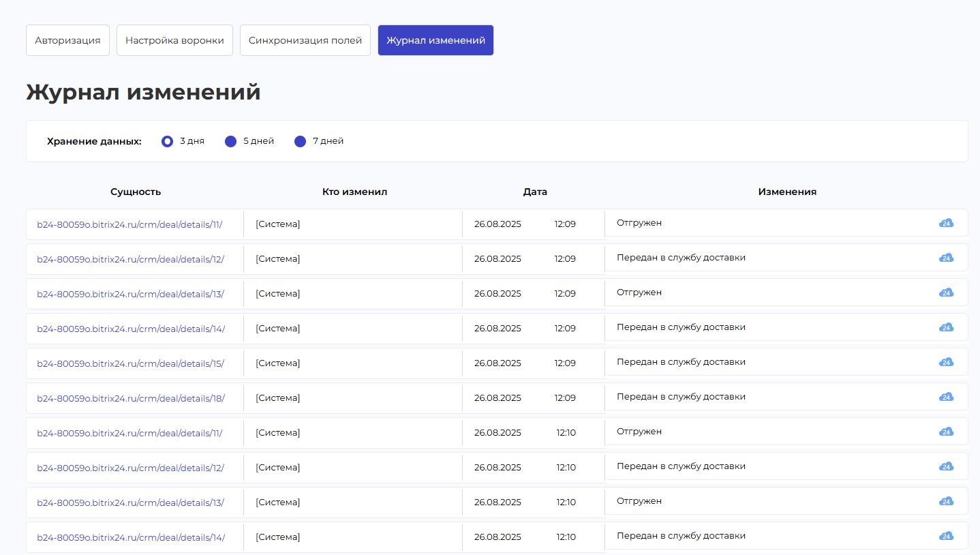Open the deal 11 link in the journal
The image size is (980, 555).
[x=130, y=223]
